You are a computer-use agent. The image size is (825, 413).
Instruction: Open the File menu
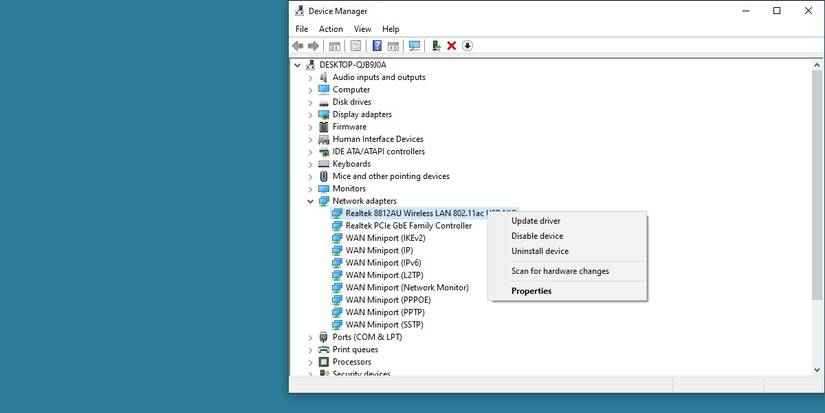pyautogui.click(x=301, y=29)
